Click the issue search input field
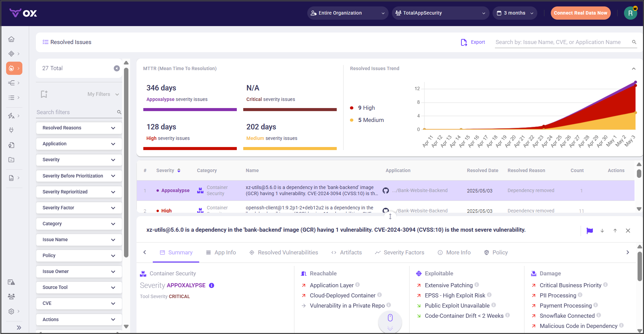Screen dimensions: 644x334 tap(562, 42)
